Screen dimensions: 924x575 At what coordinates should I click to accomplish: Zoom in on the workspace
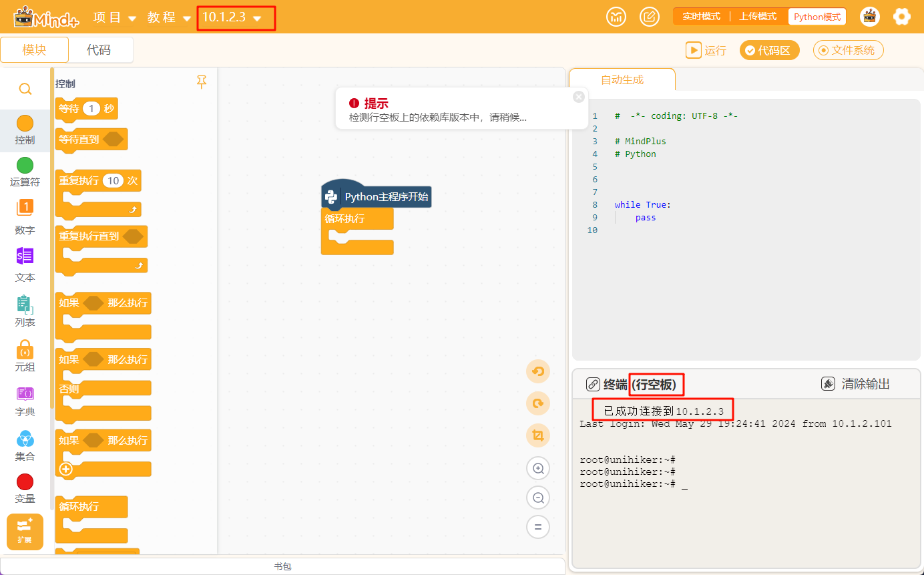tap(537, 468)
